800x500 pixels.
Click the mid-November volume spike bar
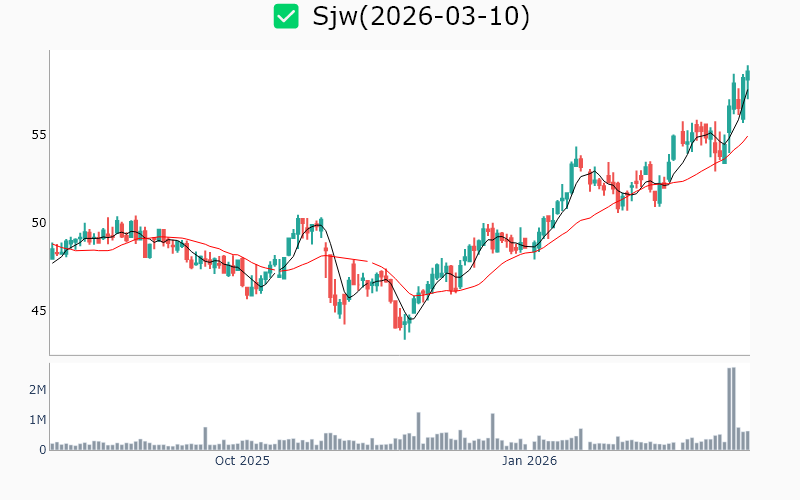click(418, 431)
